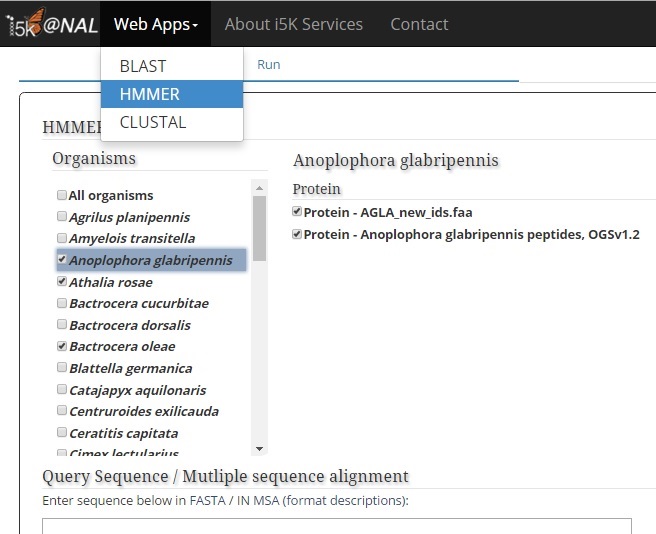The image size is (656, 534).
Task: Check the All organisms checkbox
Action: pos(62,195)
